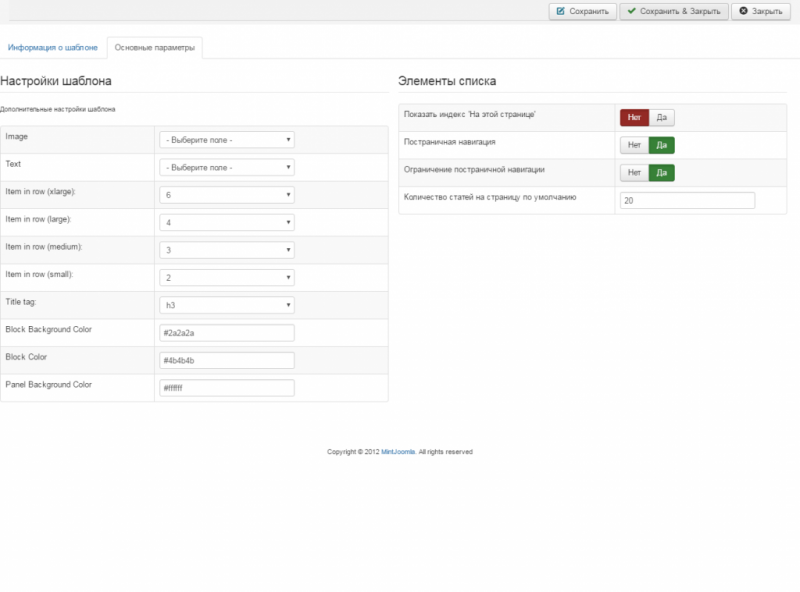This screenshot has height=592, width=800.
Task: Open Item in row (small) dropdown
Action: click(x=226, y=278)
